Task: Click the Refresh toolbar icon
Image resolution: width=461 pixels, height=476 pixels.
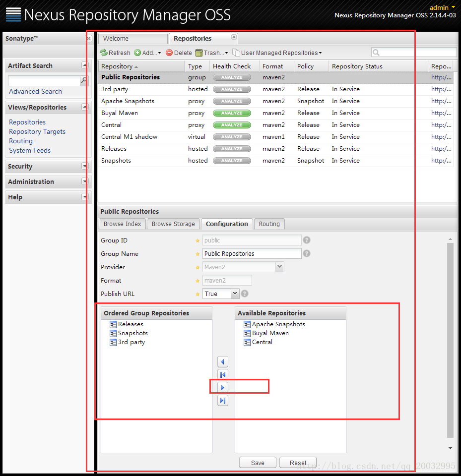Action: [104, 53]
